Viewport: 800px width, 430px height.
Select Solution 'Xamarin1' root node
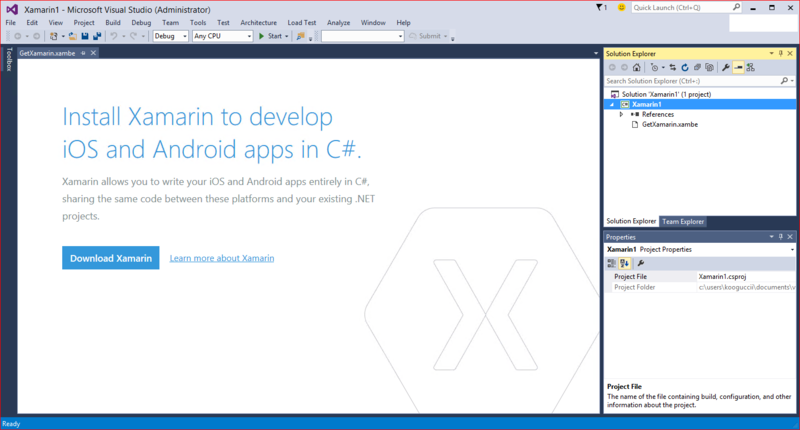[666, 94]
